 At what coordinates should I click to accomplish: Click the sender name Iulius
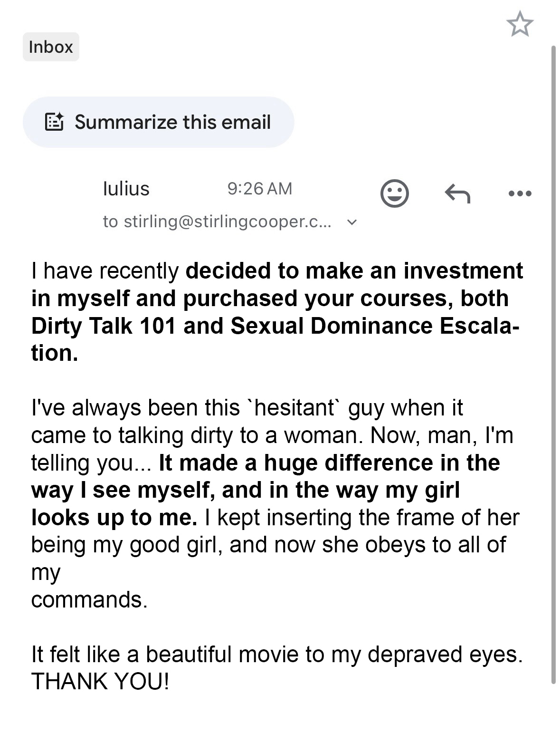click(126, 189)
